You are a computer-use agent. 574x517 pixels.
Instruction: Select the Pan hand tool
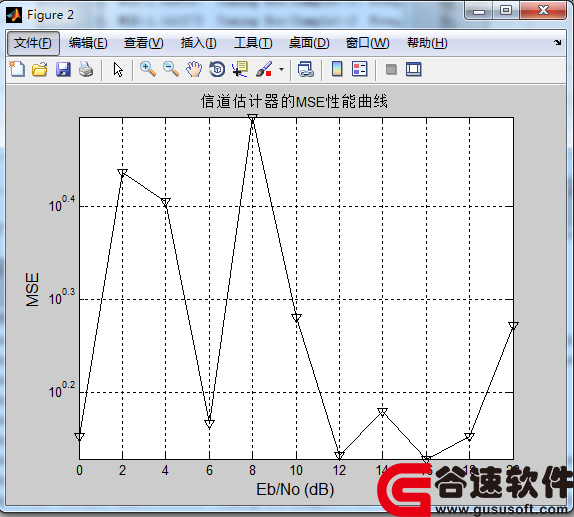click(194, 69)
